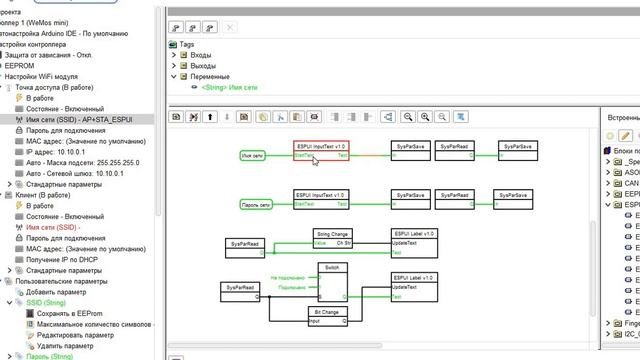The width and height of the screenshot is (640, 360).
Task: Click the round yellow icon left of pencil
Action: point(610,135)
